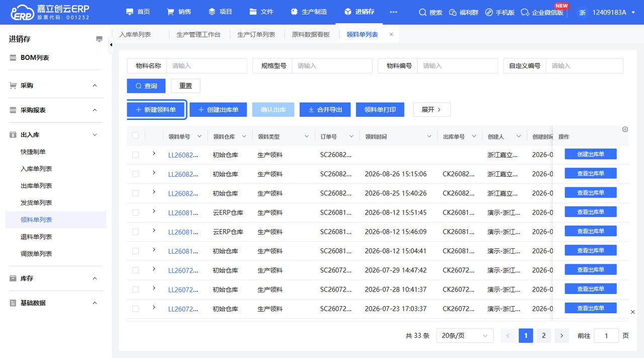Expand the 采购报表 sidebar section

(95, 110)
